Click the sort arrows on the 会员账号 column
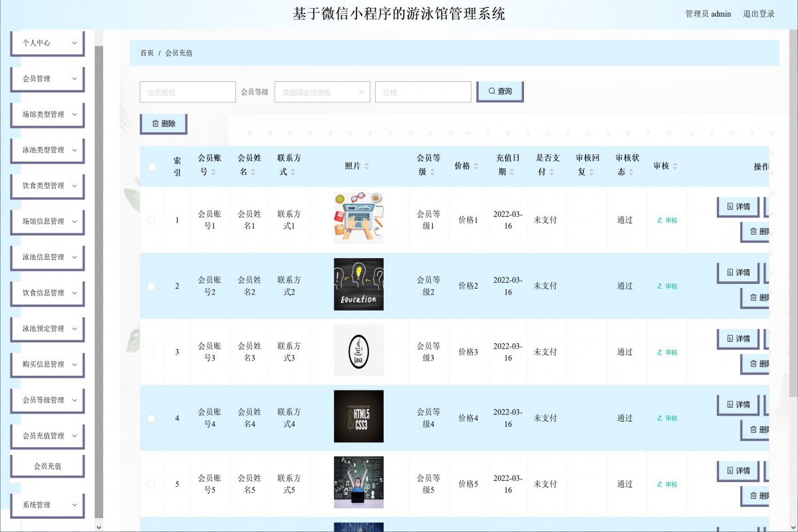798x532 pixels. pyautogui.click(x=212, y=171)
